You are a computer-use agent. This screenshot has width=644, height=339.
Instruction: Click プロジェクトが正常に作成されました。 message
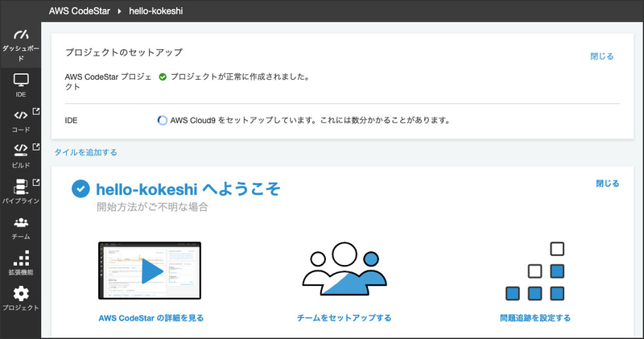pos(240,76)
